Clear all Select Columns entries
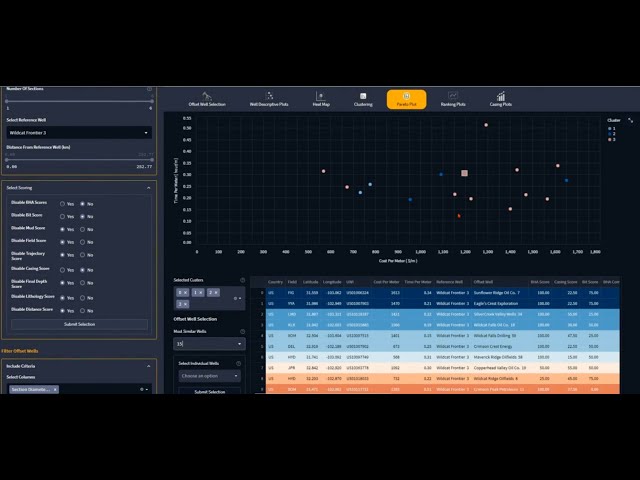640x480 pixels. coord(142,389)
